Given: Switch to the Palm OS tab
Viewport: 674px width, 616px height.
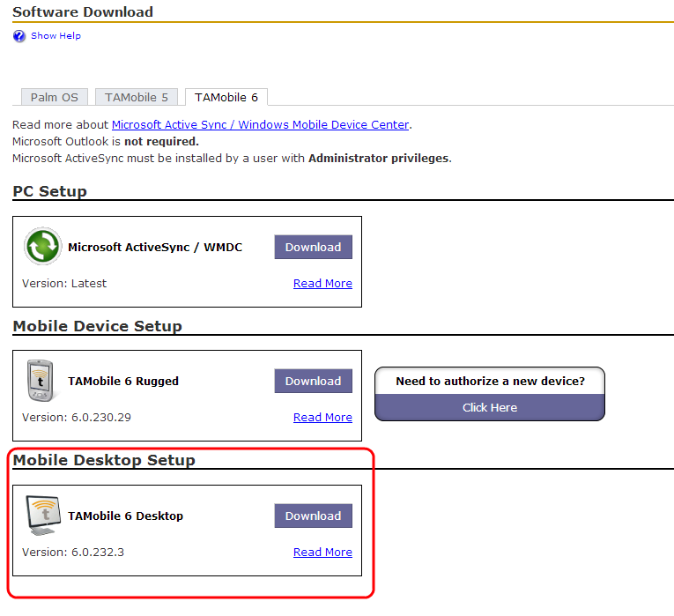Looking at the screenshot, I should click(x=55, y=97).
